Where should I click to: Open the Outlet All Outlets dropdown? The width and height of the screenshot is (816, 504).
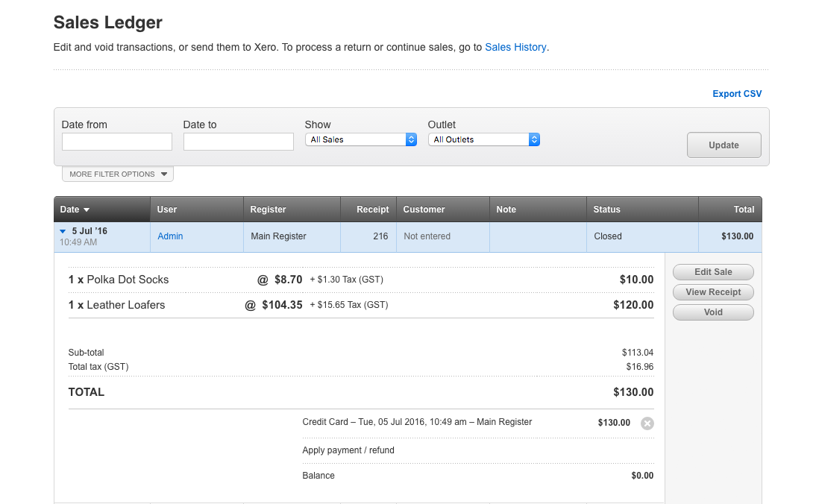pyautogui.click(x=483, y=139)
